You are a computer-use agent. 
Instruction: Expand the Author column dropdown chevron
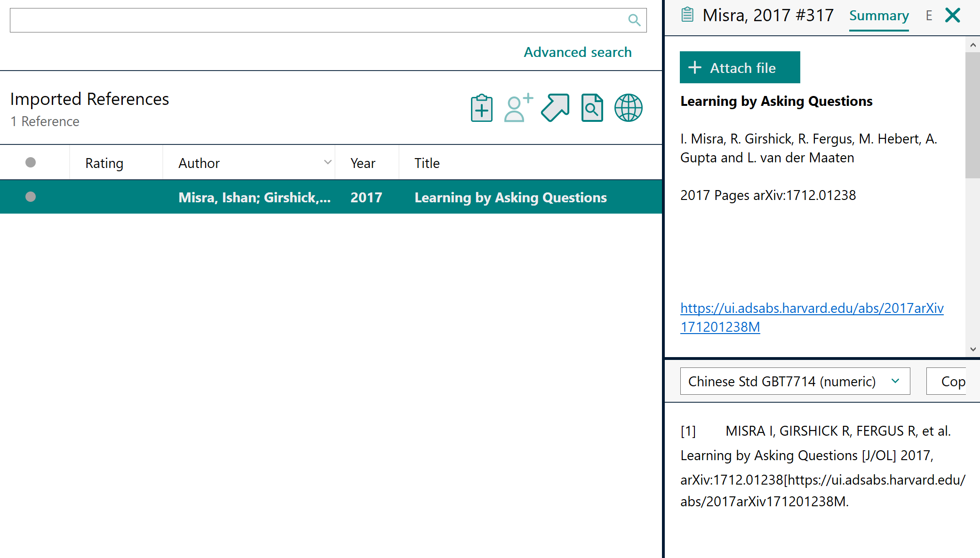[x=327, y=162]
